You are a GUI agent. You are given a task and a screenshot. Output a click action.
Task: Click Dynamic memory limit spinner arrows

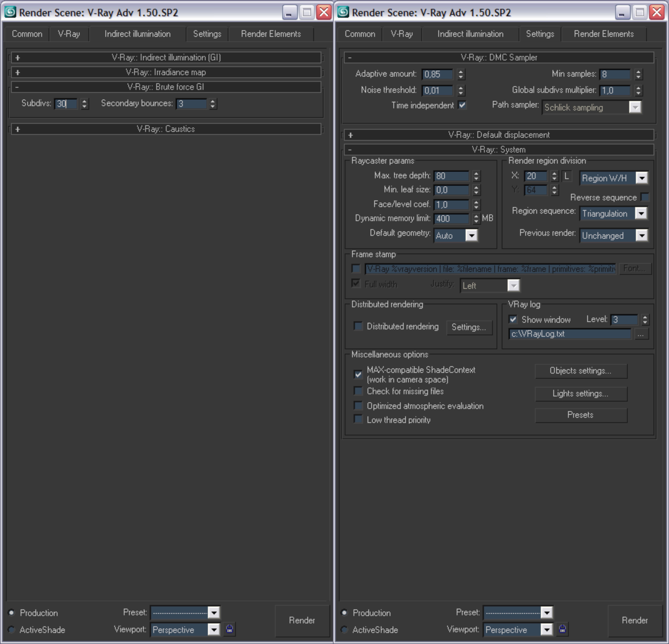476,218
